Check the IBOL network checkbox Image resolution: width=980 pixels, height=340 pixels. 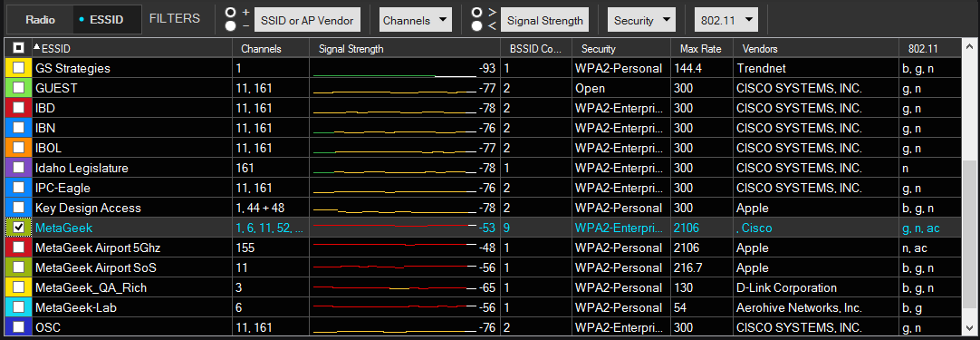tap(19, 149)
